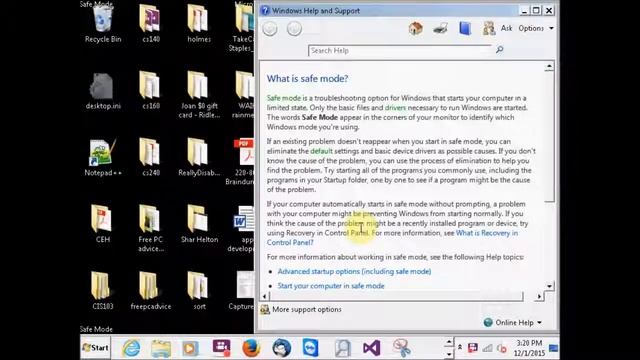This screenshot has height=360, width=640.
Task: Select the cs140 desktop folder
Action: (x=151, y=24)
